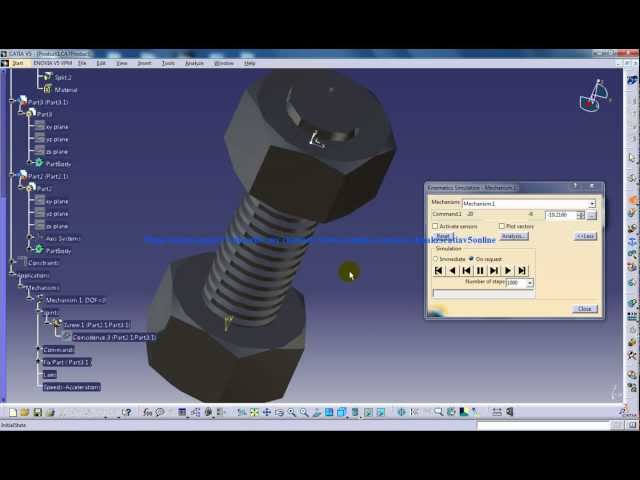Image resolution: width=640 pixels, height=480 pixels.
Task: Click the Create Multi-View icon
Action: pyautogui.click(x=329, y=412)
